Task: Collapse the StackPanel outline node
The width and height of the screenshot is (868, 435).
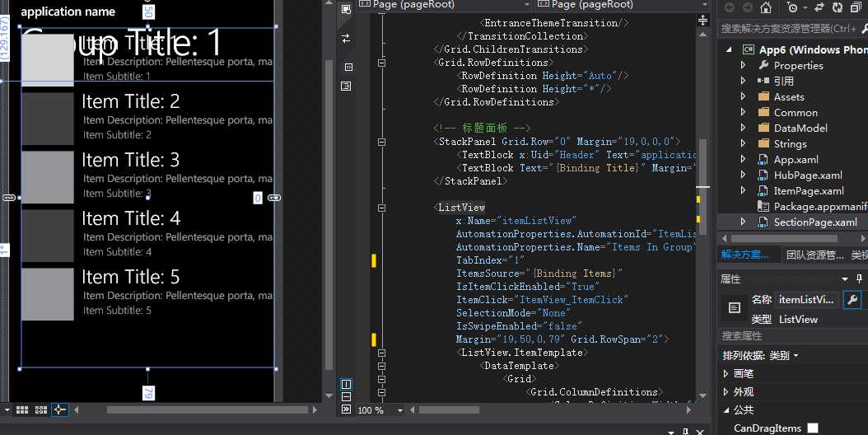Action: coord(381,142)
